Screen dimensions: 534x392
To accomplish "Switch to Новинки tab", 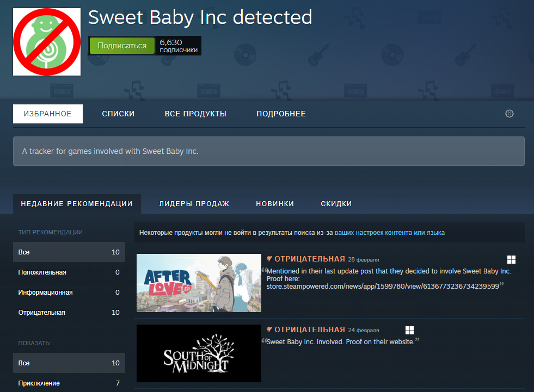I will coord(275,204).
